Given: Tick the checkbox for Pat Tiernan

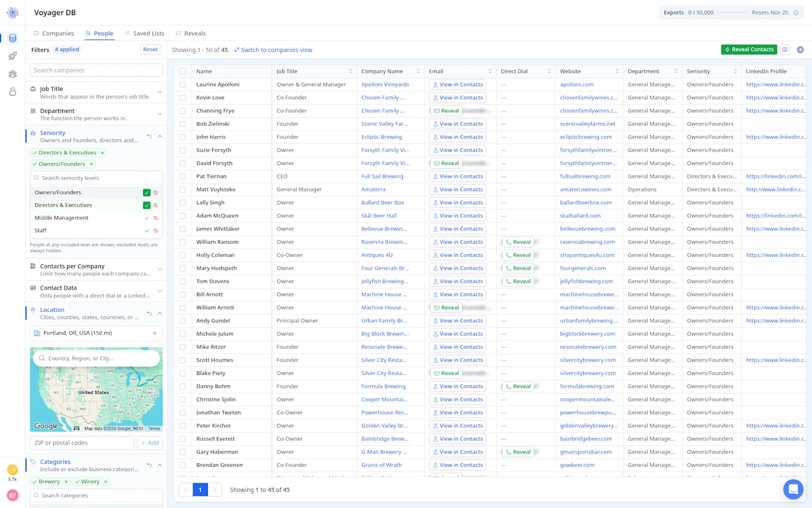Looking at the screenshot, I should click(x=182, y=177).
